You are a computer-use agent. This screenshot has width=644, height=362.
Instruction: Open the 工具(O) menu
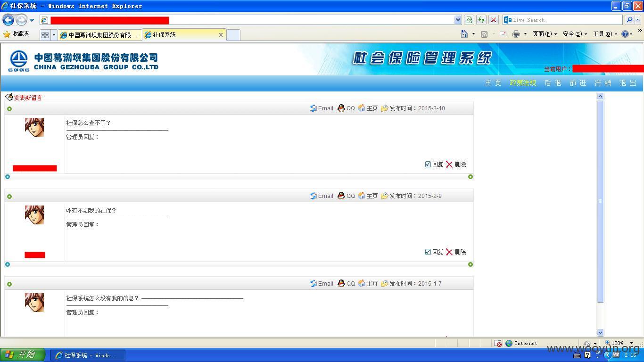(605, 34)
